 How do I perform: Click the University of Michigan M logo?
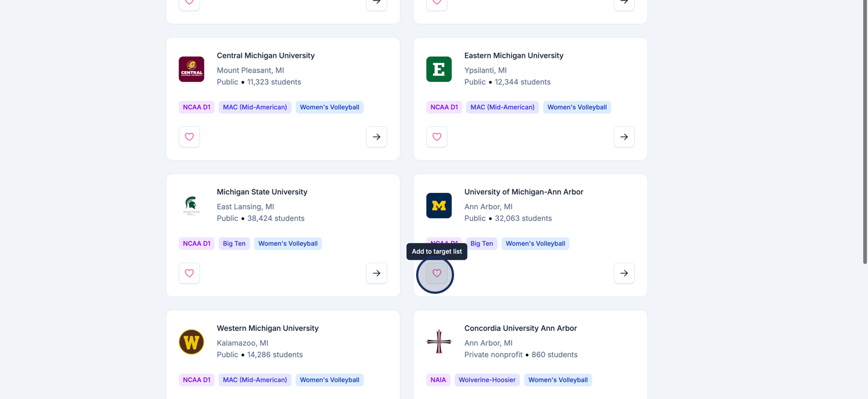click(439, 205)
